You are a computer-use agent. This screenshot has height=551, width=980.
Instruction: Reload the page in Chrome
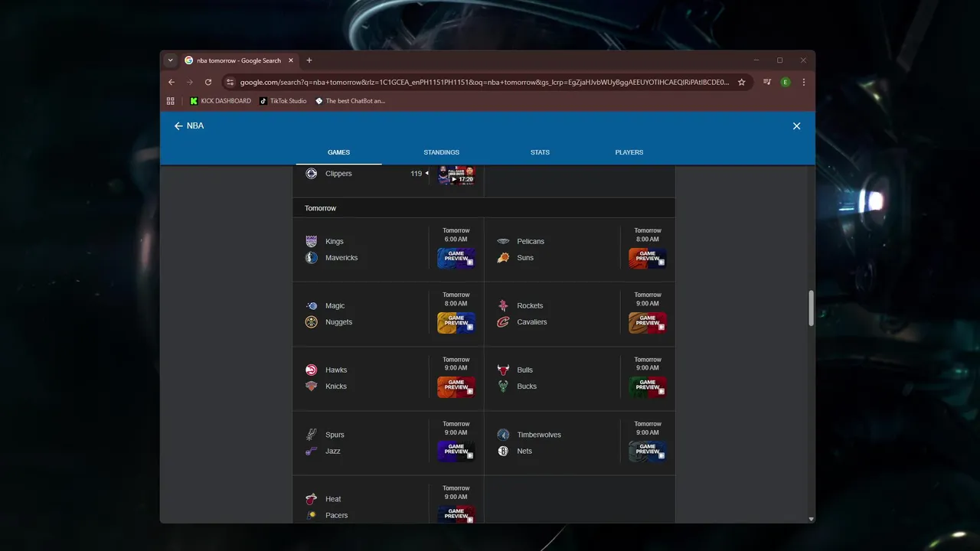[x=207, y=82]
